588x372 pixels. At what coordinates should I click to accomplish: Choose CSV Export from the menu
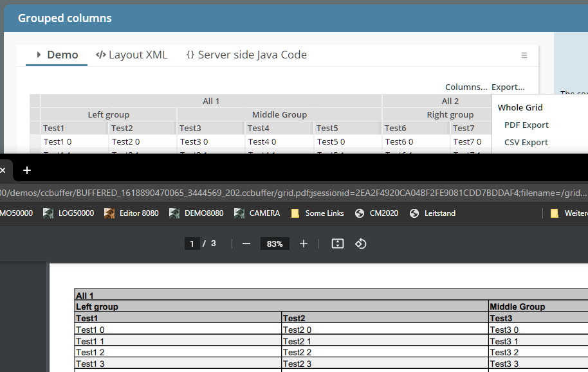(x=526, y=142)
